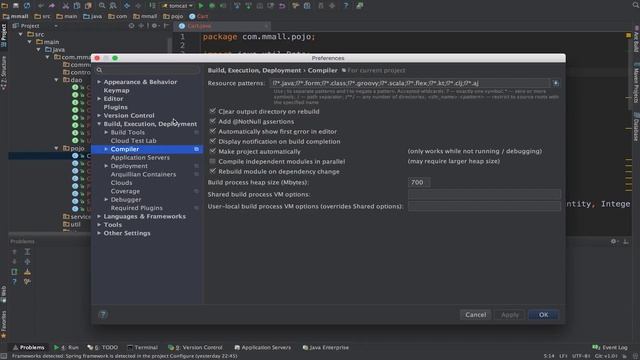Toggle Add @NotNull assertions checkbox
Viewport: 640px width, 360px height.
tap(212, 121)
